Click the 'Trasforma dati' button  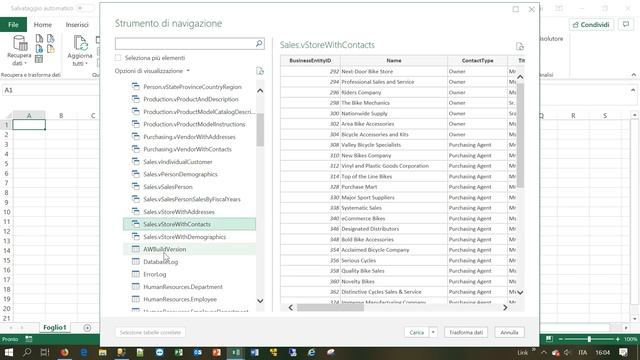(466, 332)
